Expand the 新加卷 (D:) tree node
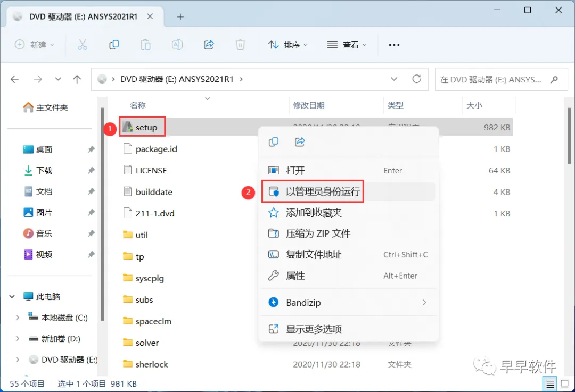This screenshot has height=392, width=575. 17,338
